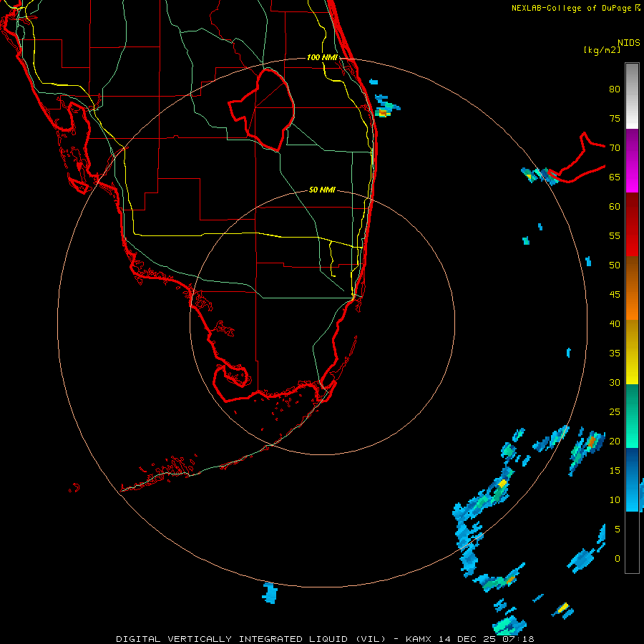Click the scale value 45
Viewport: 644px width, 644px height.
[x=615, y=295]
